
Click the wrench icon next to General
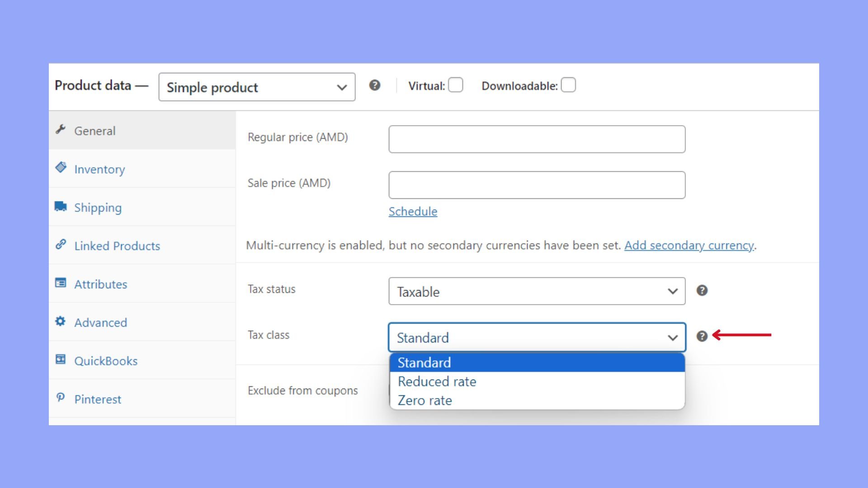click(61, 130)
